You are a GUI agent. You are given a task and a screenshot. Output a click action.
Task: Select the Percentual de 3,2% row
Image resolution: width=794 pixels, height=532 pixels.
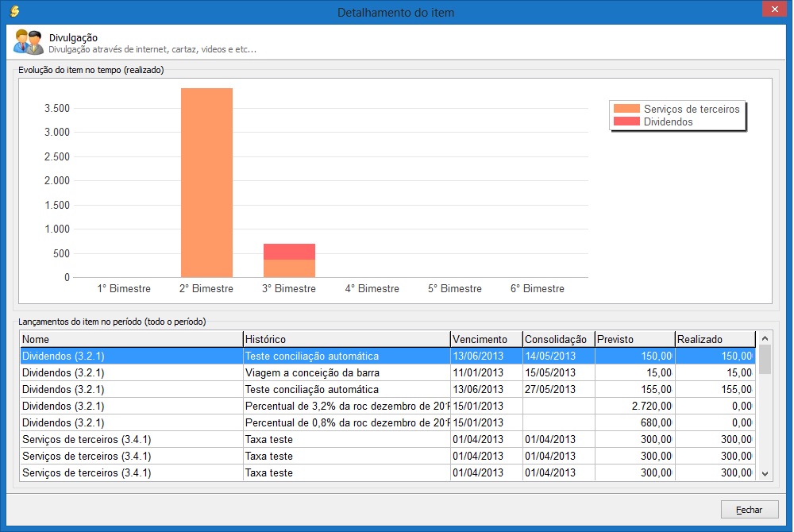(347, 406)
